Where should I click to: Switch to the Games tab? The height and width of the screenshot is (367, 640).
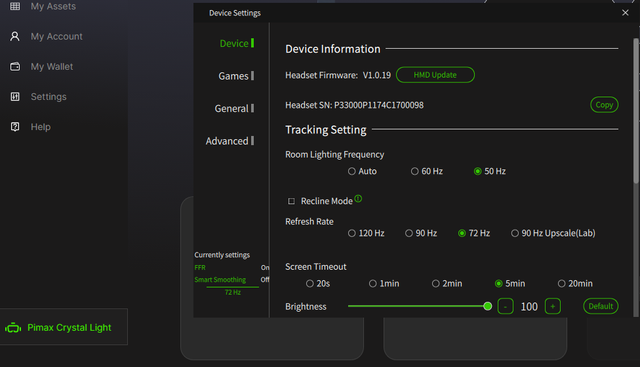(x=236, y=76)
